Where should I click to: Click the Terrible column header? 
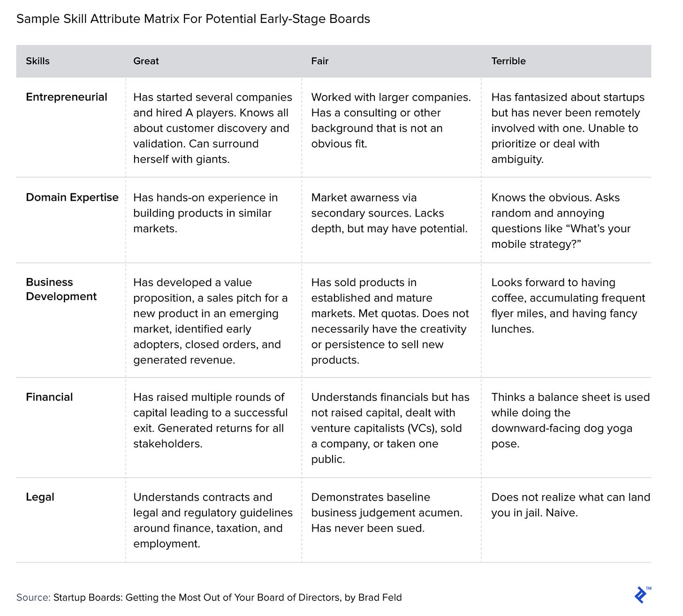[508, 61]
